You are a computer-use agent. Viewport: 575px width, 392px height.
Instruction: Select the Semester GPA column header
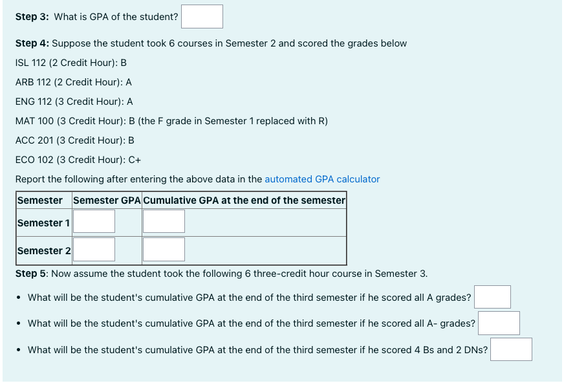click(x=106, y=201)
